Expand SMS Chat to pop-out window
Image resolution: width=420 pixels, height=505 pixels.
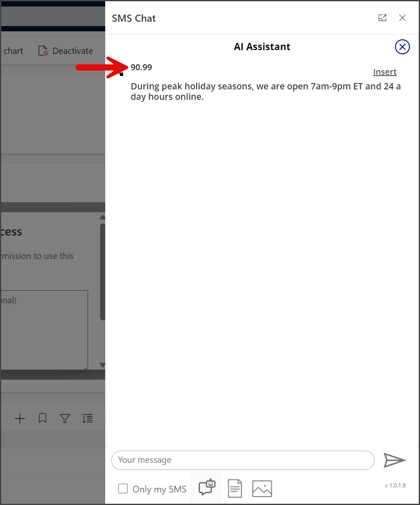(382, 18)
